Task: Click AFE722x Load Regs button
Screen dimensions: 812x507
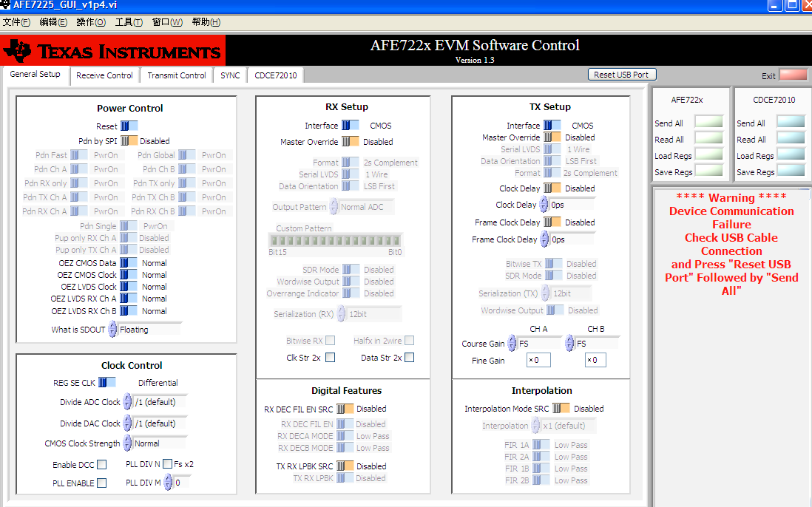Action: [x=709, y=154]
